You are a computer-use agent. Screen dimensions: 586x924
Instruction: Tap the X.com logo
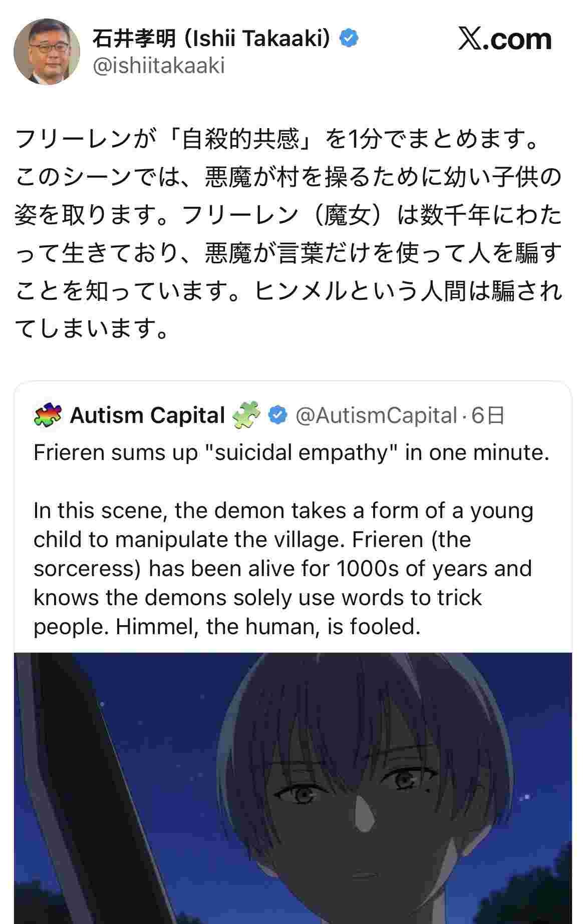click(x=504, y=40)
